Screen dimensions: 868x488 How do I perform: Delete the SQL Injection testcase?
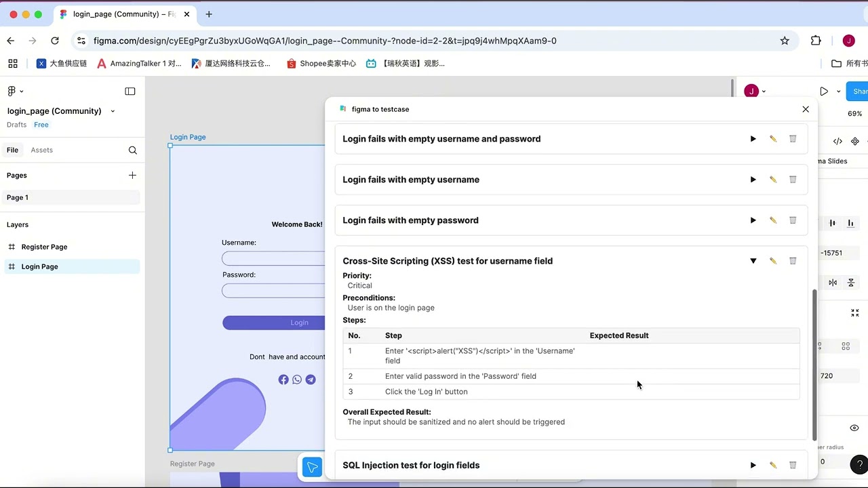click(x=793, y=465)
